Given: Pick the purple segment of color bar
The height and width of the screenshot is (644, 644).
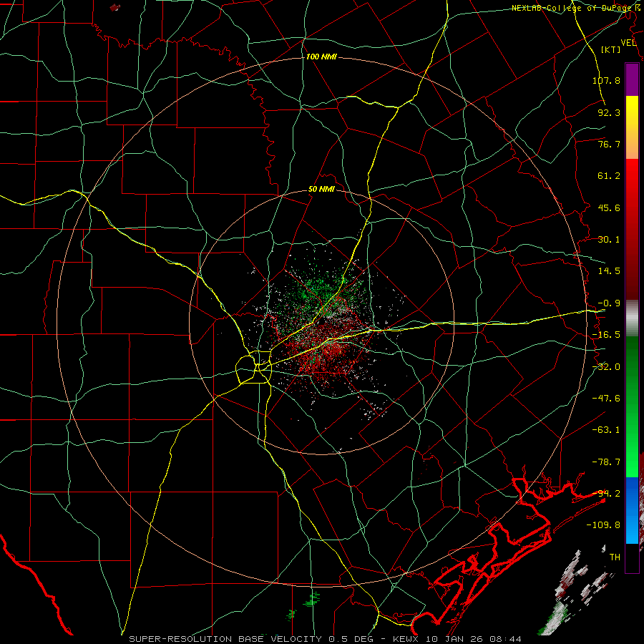Looking at the screenshot, I should [632, 79].
